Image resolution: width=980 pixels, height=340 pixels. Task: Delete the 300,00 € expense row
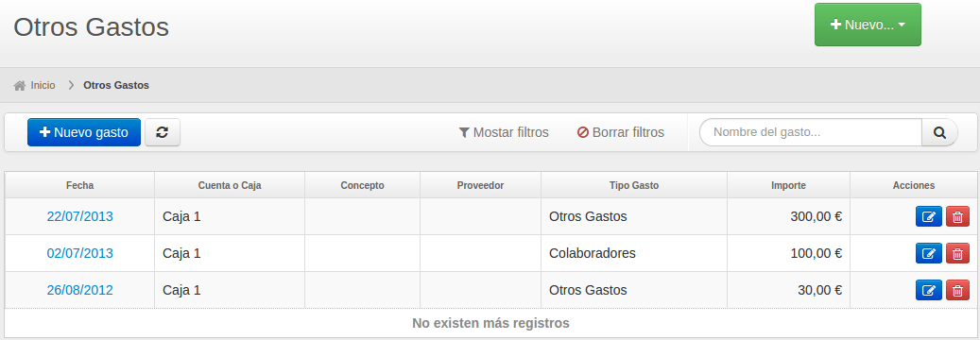pos(957,217)
